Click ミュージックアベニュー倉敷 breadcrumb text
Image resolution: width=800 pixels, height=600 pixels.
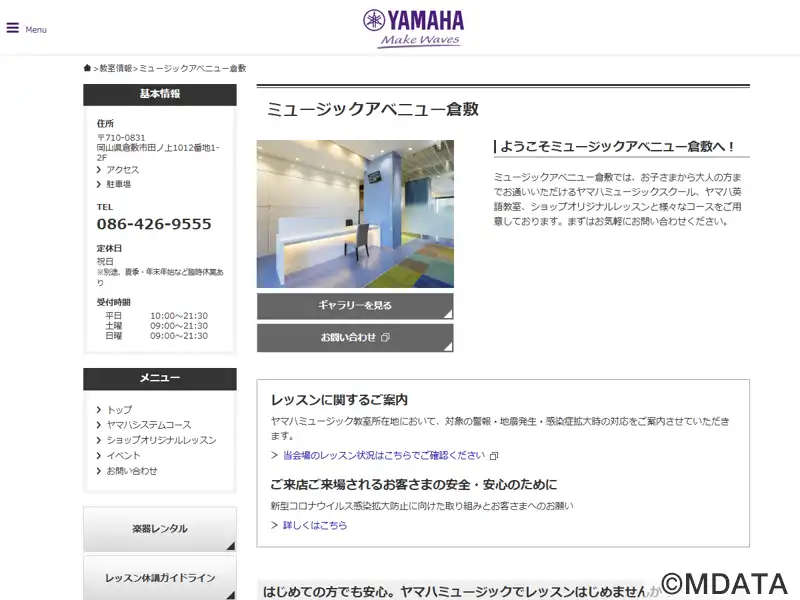click(x=193, y=68)
